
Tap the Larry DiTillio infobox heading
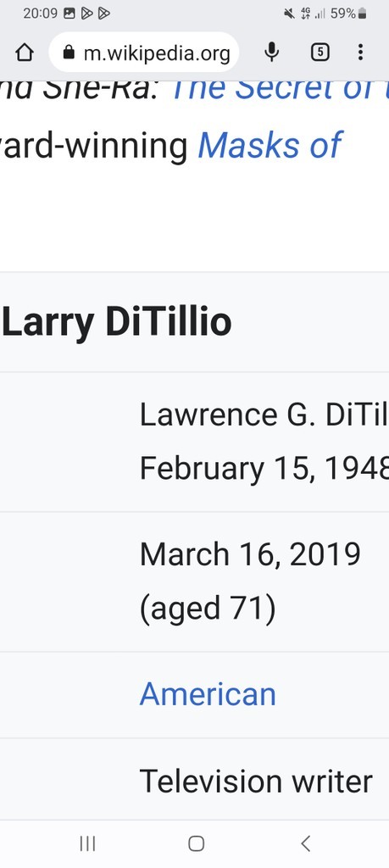point(116,321)
